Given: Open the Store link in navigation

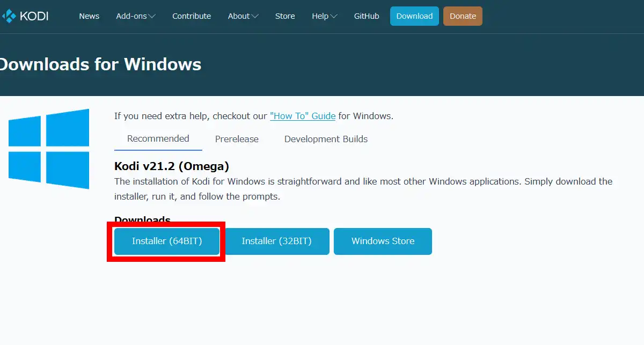Looking at the screenshot, I should tap(285, 16).
